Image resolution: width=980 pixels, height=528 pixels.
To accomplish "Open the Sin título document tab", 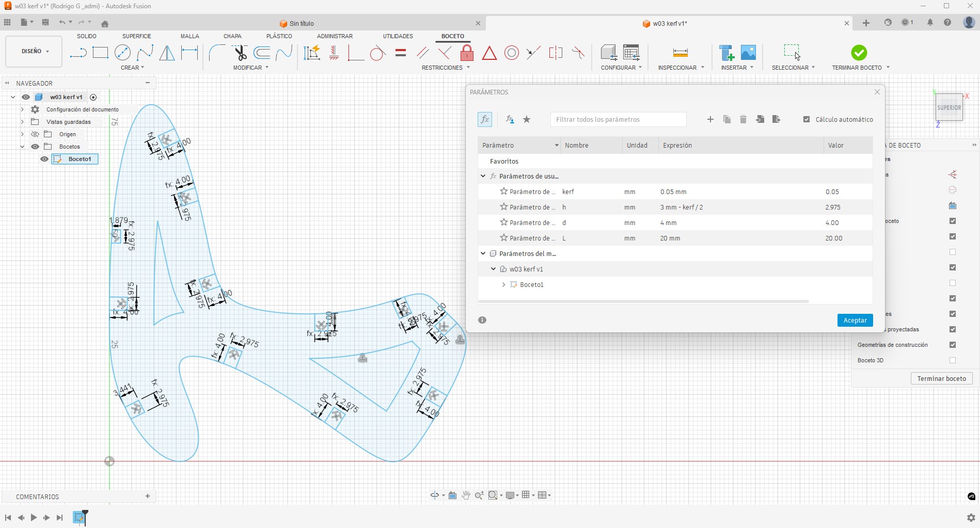I will click(302, 24).
